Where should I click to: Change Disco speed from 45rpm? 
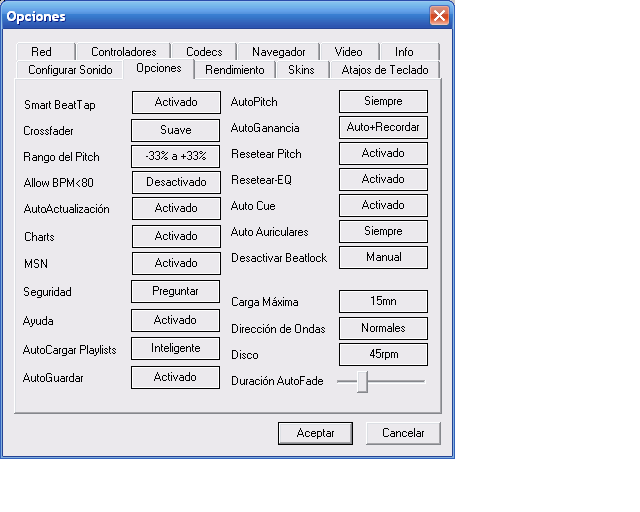point(383,355)
